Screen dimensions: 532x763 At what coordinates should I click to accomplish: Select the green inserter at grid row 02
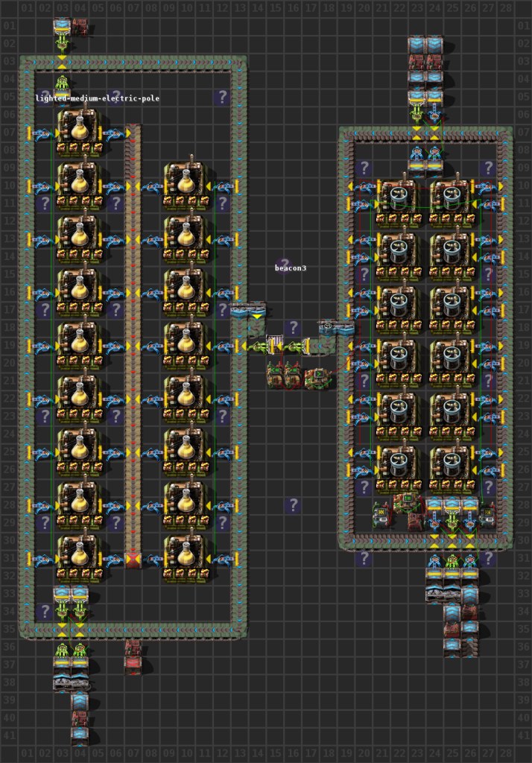(62, 44)
